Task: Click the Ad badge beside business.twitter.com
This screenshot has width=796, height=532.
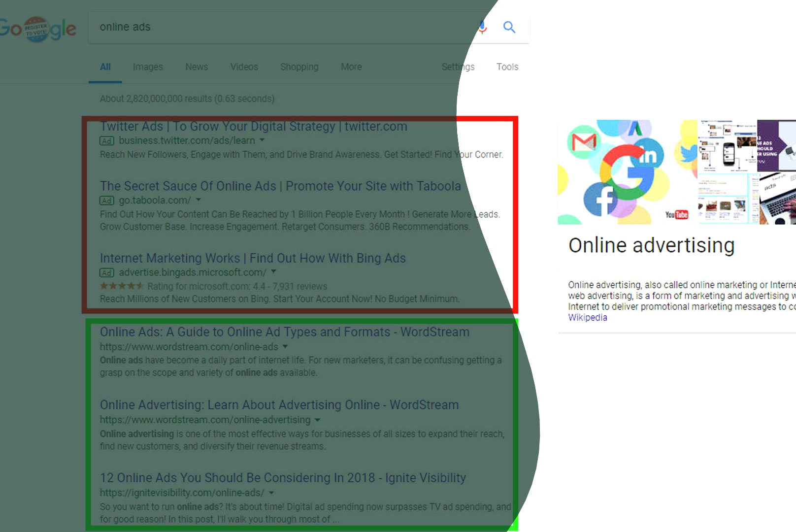Action: pyautogui.click(x=107, y=141)
